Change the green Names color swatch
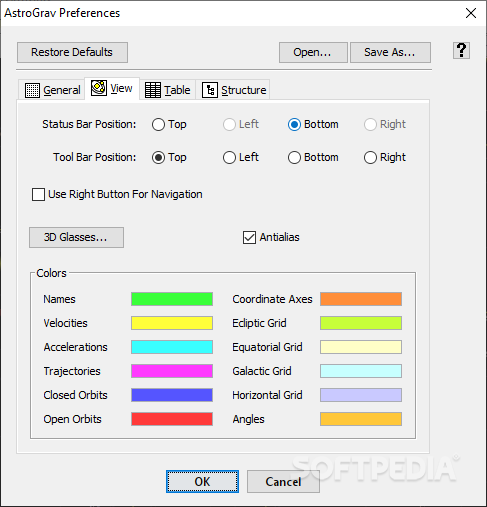Viewport: 487px width, 507px height. (x=172, y=299)
